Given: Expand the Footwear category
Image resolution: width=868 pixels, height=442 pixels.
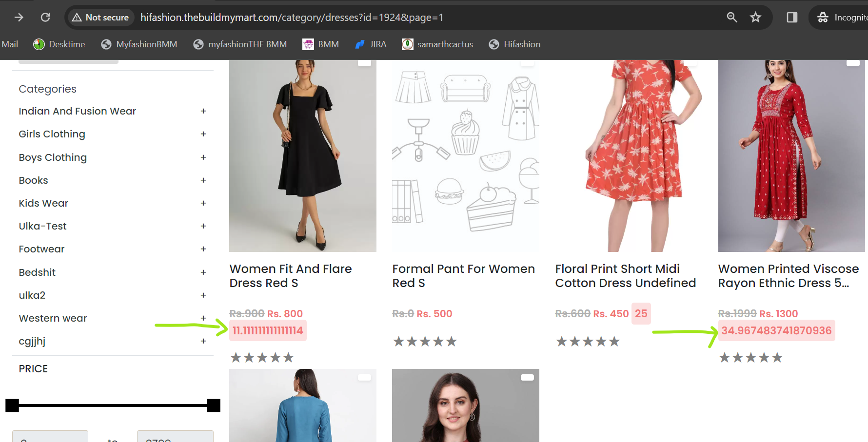Looking at the screenshot, I should tap(203, 249).
